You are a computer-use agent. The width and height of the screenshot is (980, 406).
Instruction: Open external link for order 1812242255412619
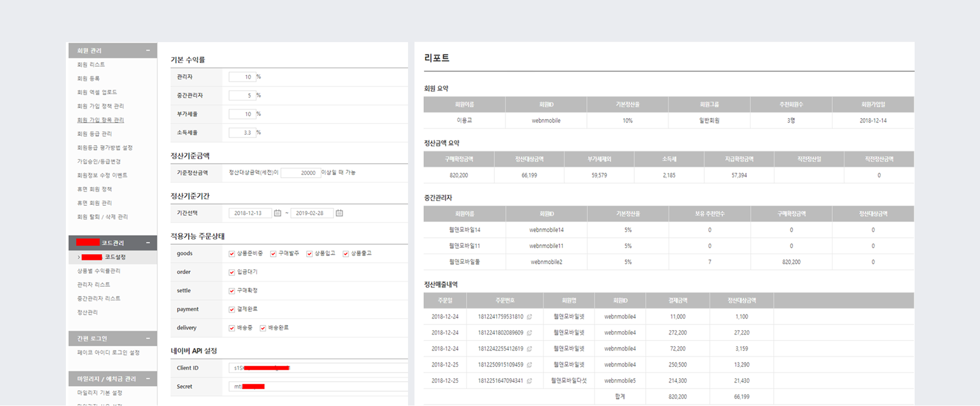[529, 349]
